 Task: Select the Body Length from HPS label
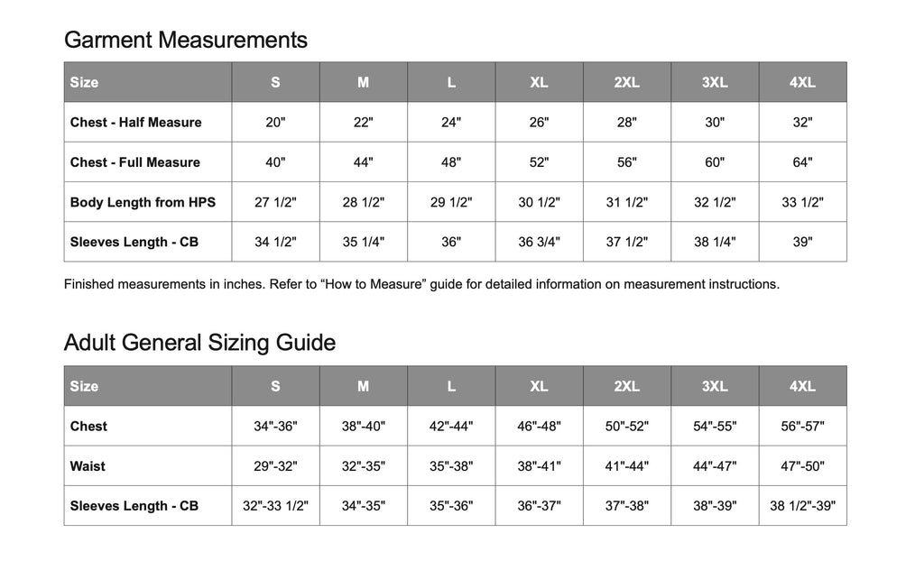143,203
